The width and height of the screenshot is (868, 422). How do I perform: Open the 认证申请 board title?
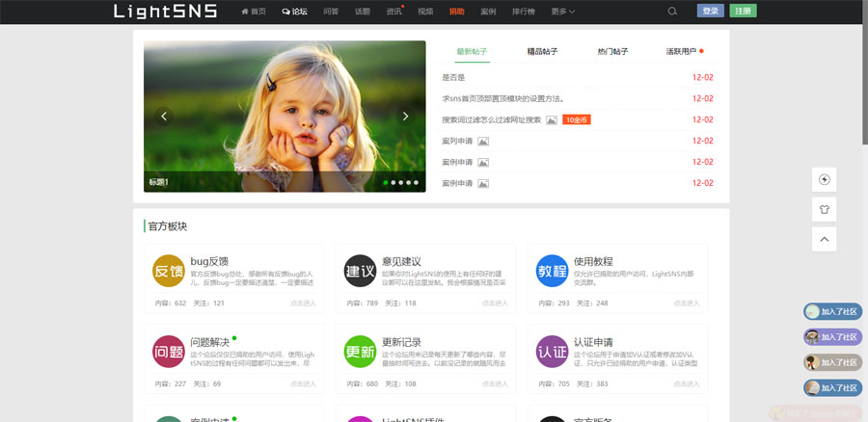593,342
